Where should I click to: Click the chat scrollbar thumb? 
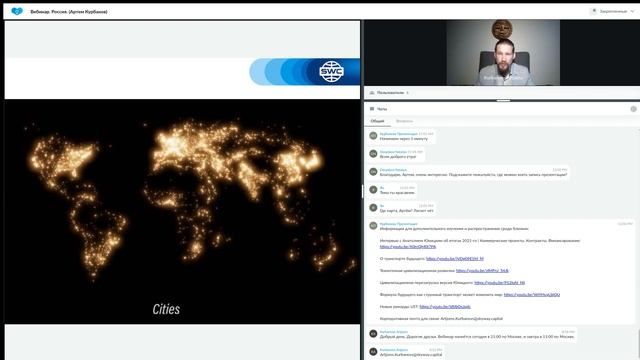[638, 343]
